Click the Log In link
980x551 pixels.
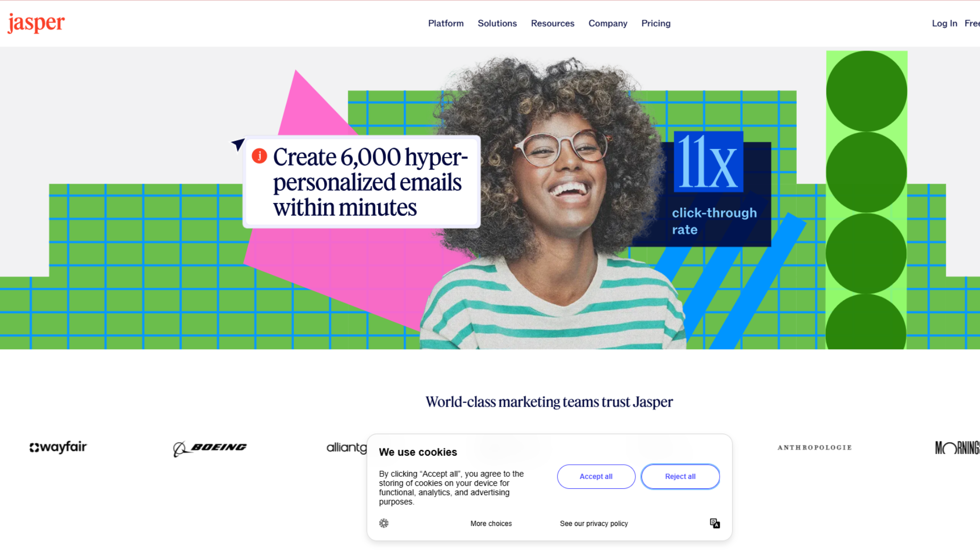pos(944,23)
